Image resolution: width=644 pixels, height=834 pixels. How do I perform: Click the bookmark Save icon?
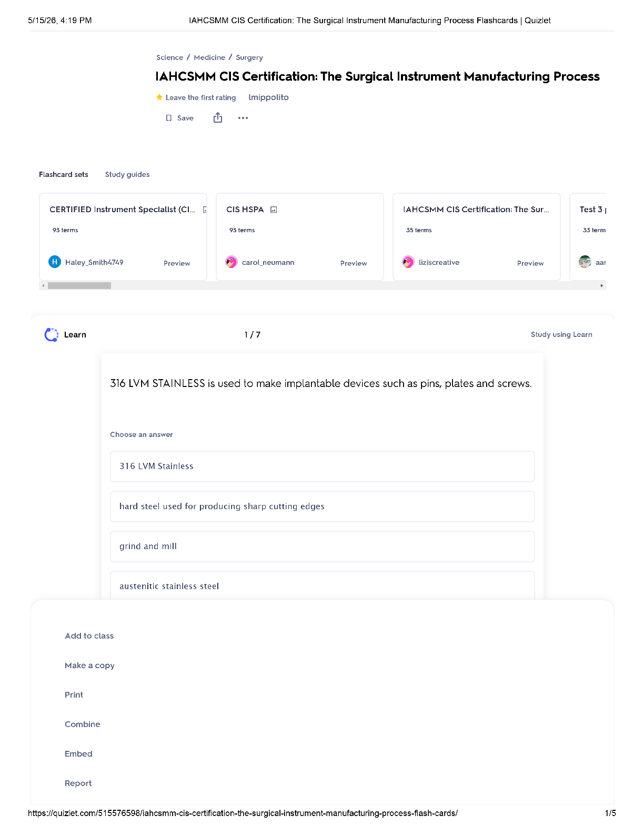pos(169,118)
